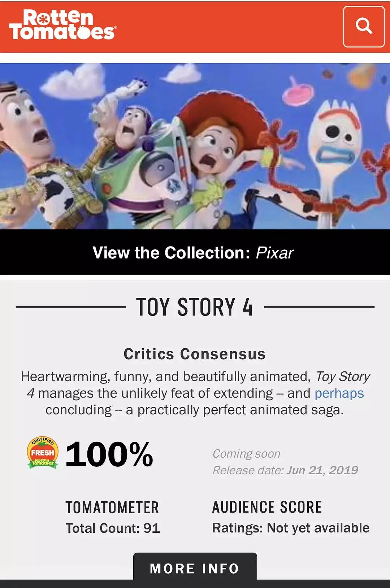The image size is (390, 588).
Task: Tap the 'Coming soon' status text
Action: point(246,454)
